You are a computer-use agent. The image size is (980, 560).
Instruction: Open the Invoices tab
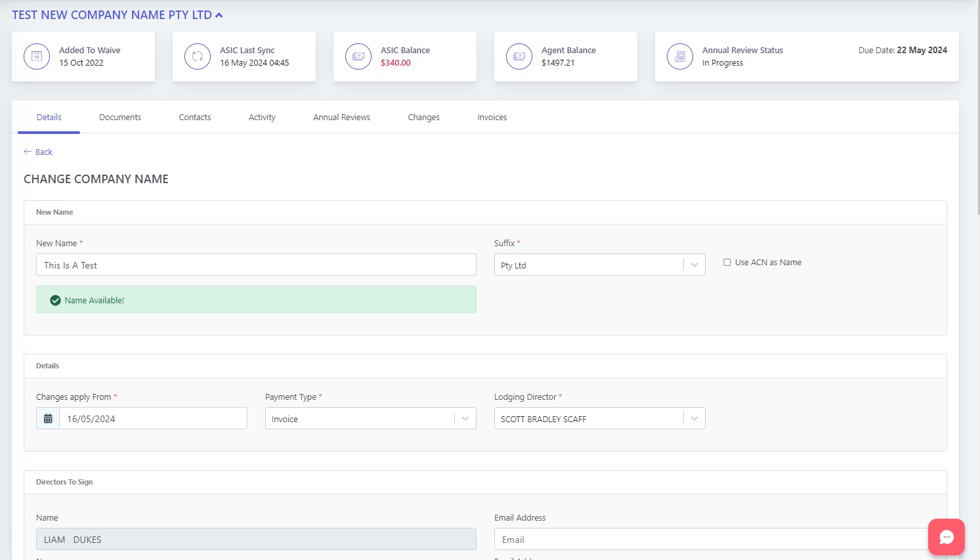(x=492, y=118)
